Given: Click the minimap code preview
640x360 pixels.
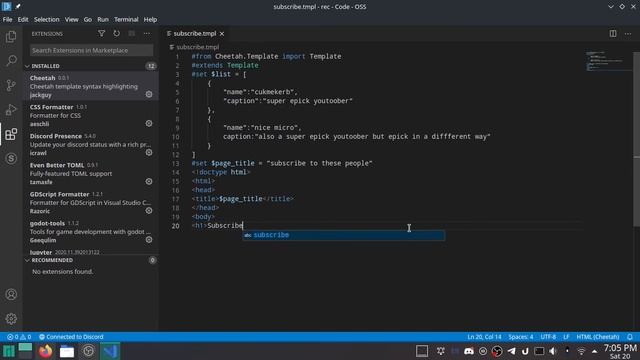Looking at the screenshot, I should pyautogui.click(x=608, y=61).
